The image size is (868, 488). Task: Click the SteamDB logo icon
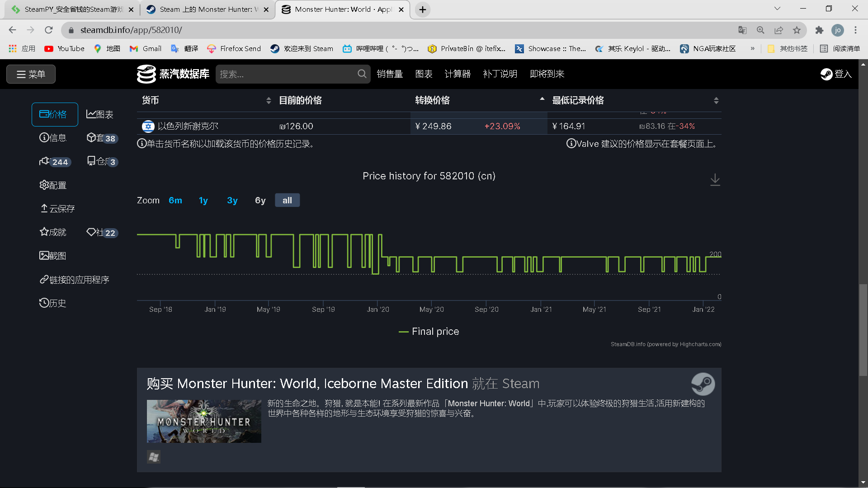point(146,74)
